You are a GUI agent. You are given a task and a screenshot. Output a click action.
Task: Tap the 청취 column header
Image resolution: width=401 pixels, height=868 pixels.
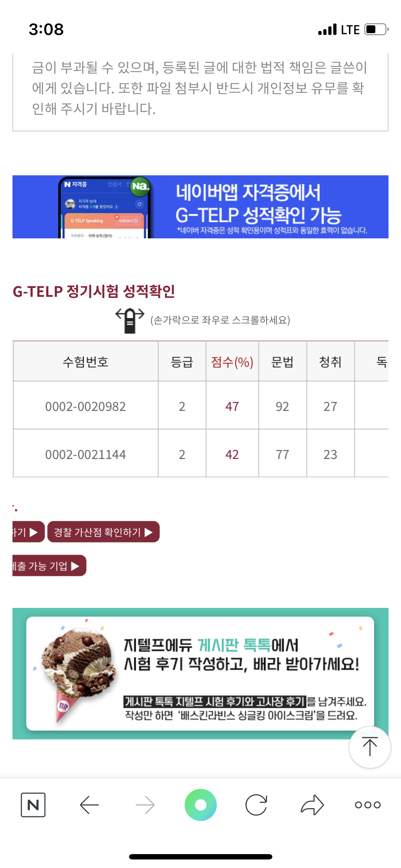[330, 362]
